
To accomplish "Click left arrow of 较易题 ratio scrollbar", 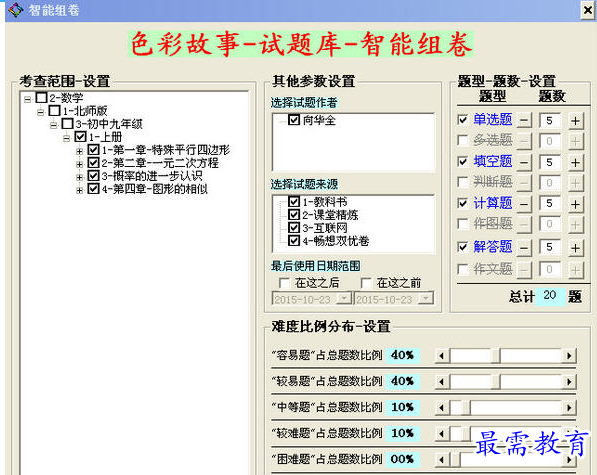I will point(442,382).
